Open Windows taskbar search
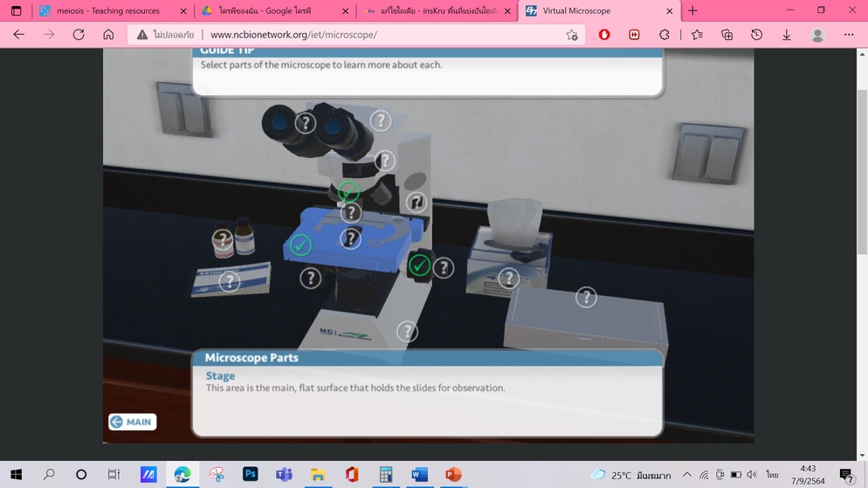The image size is (868, 488). pos(49,474)
